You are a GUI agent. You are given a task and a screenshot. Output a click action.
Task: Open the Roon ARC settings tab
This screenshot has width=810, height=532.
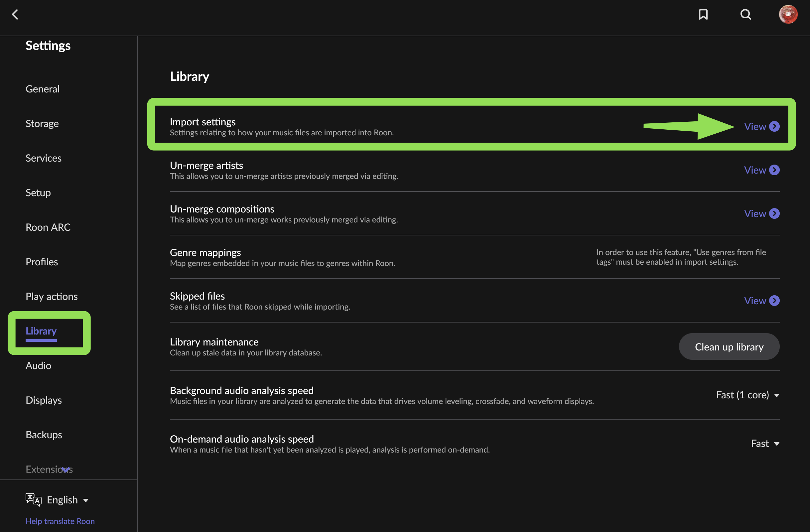pyautogui.click(x=48, y=227)
